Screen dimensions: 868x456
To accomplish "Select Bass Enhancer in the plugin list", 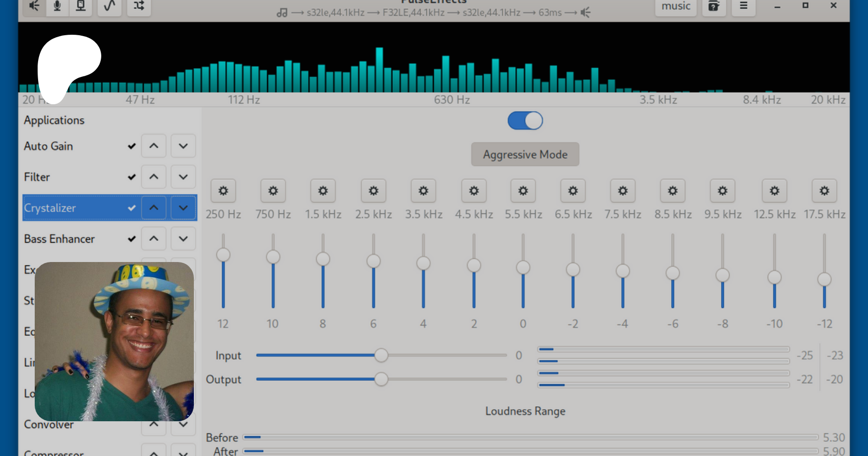I will [59, 239].
